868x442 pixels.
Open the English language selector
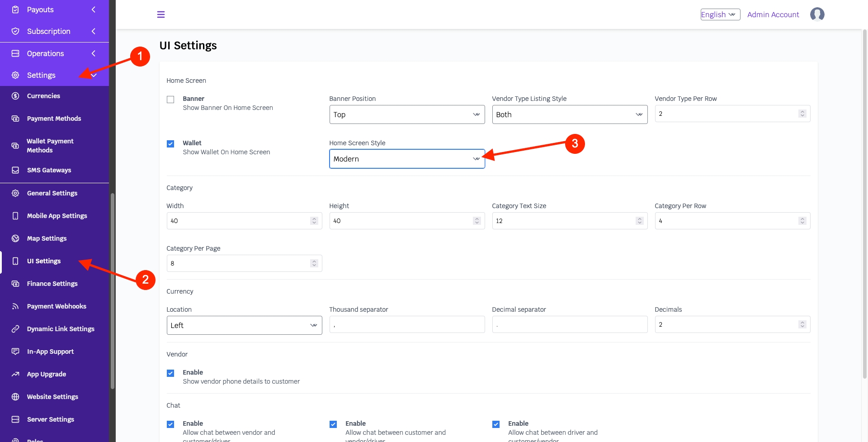[720, 14]
